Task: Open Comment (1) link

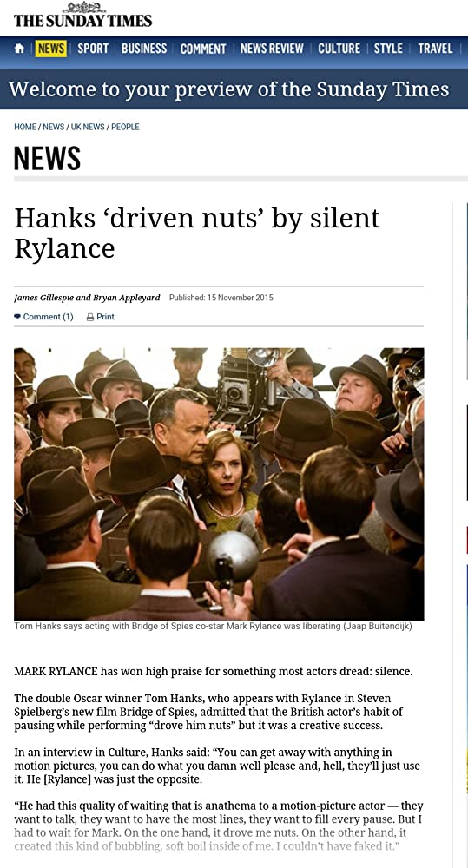Action: click(x=48, y=317)
